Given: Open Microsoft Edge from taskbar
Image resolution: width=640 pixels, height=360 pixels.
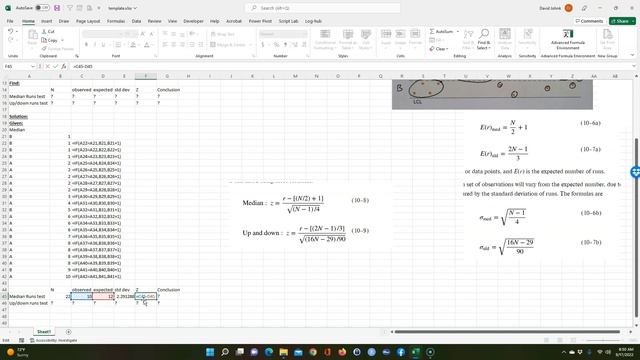Looking at the screenshot, I should coord(269,352).
